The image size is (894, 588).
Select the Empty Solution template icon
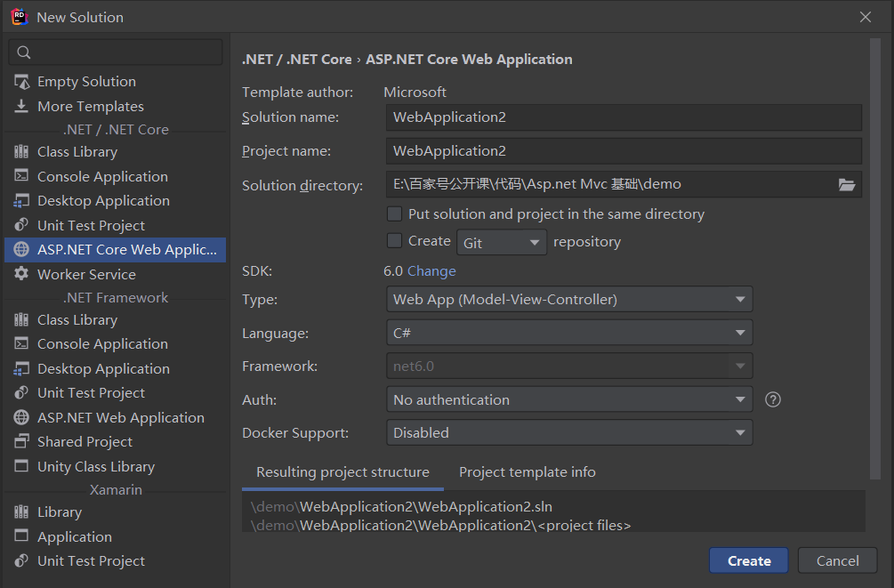point(21,82)
